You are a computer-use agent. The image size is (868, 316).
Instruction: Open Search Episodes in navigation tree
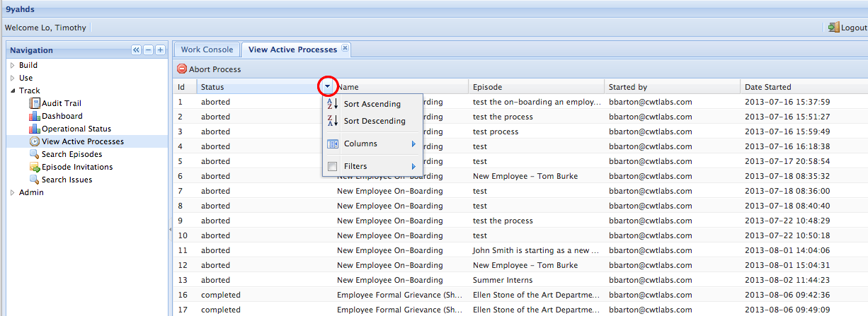click(72, 154)
